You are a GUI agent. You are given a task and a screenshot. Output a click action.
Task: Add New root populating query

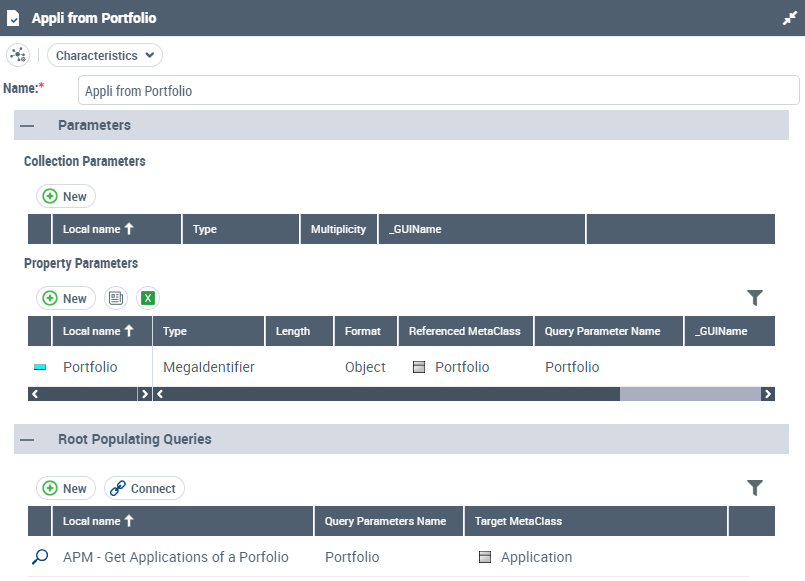[x=66, y=488]
